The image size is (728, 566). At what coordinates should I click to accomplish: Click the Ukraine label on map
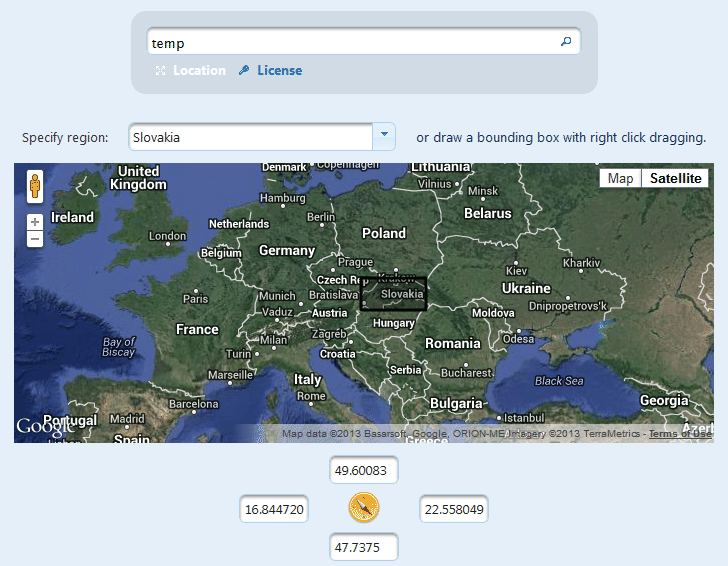[526, 288]
